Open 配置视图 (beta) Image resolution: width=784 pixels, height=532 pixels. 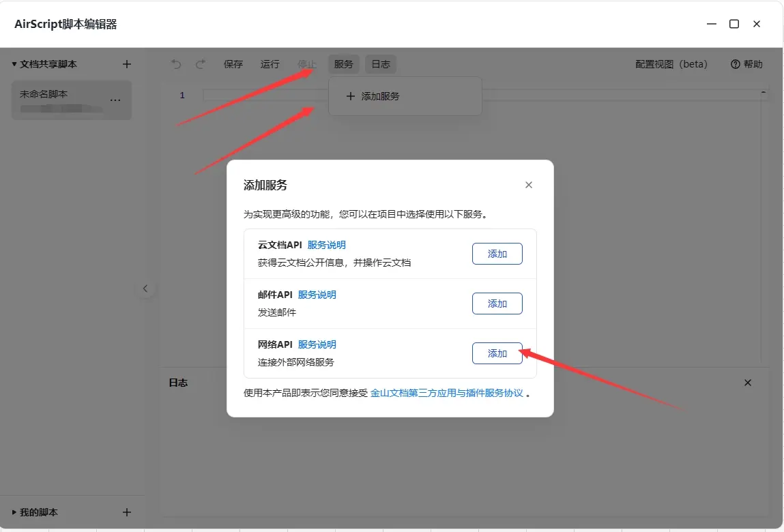coord(671,64)
